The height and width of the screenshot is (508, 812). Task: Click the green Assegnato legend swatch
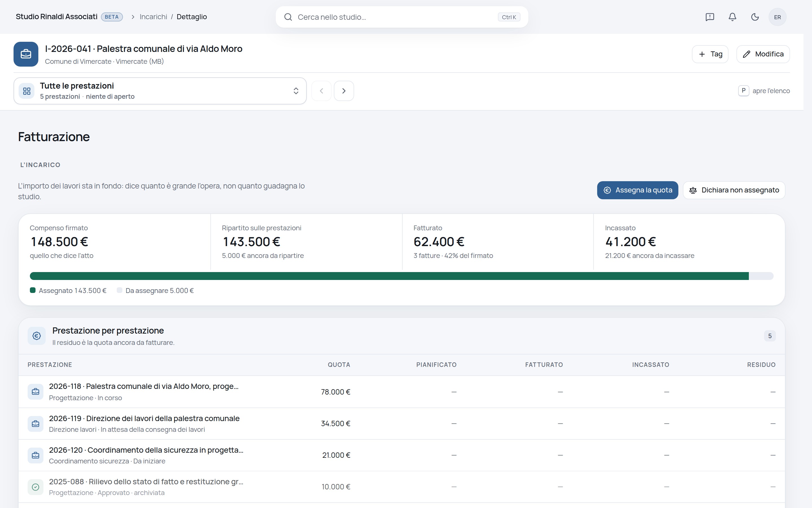point(32,290)
